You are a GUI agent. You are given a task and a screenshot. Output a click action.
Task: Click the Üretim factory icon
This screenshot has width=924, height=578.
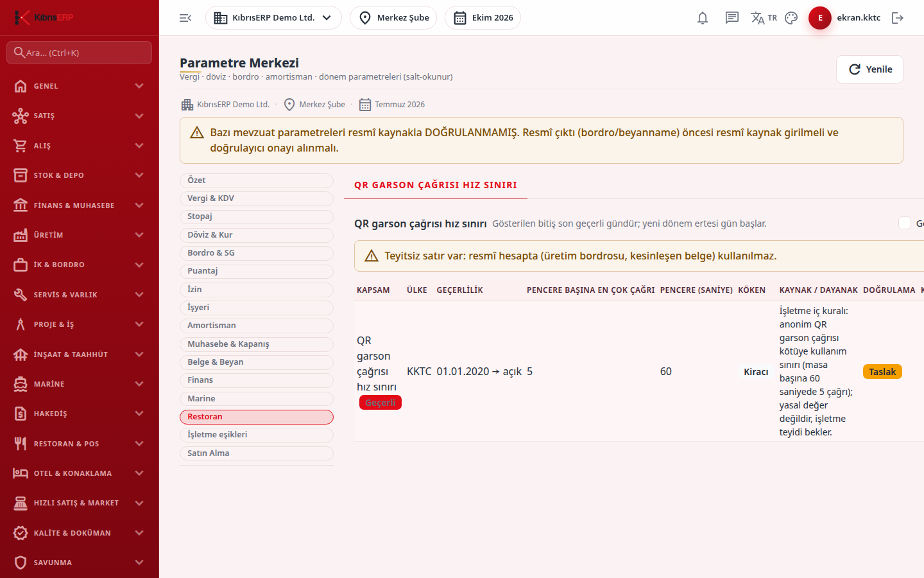(21, 235)
